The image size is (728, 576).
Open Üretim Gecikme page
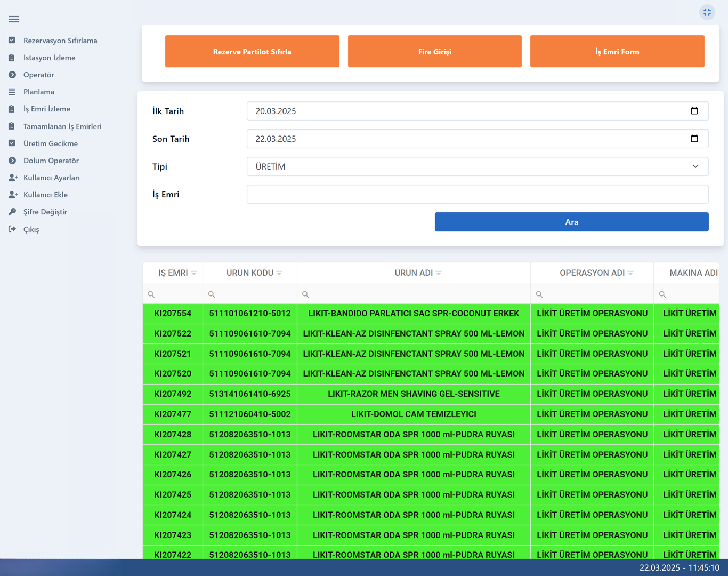click(51, 143)
